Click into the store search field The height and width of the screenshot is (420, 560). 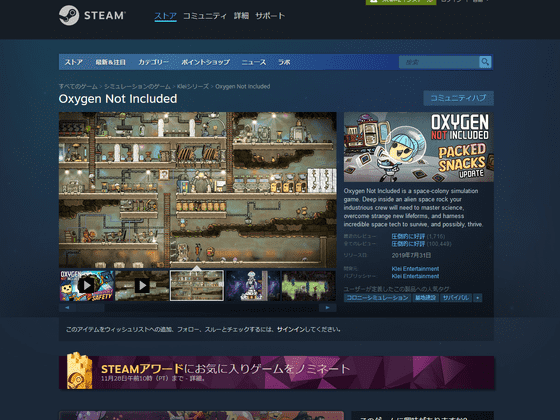pyautogui.click(x=439, y=62)
